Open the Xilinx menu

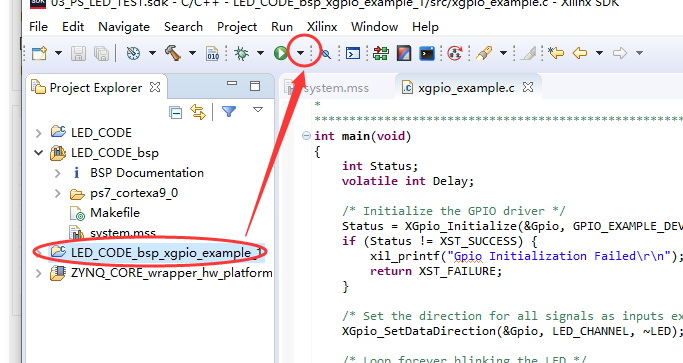pos(322,27)
